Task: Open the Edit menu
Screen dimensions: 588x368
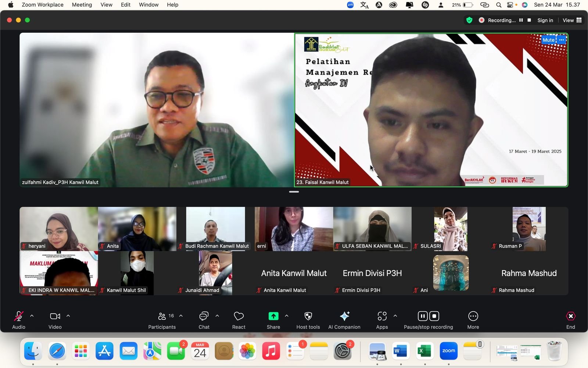Action: click(x=126, y=5)
